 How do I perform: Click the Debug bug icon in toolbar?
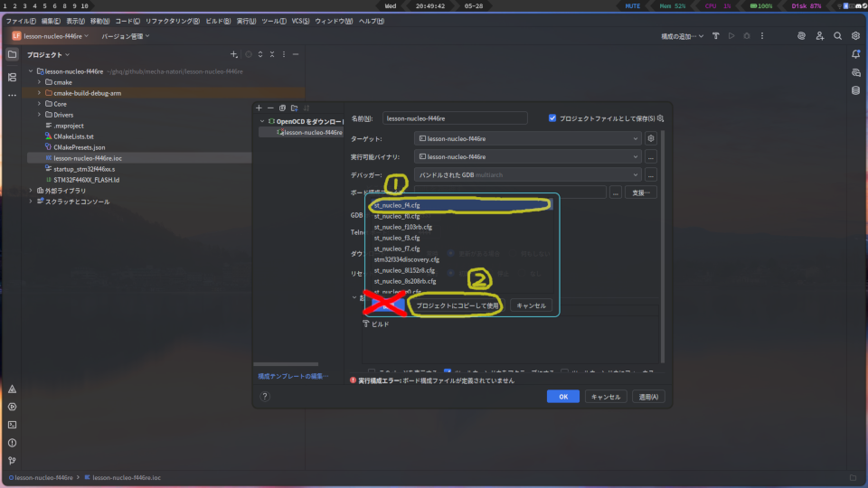point(747,36)
